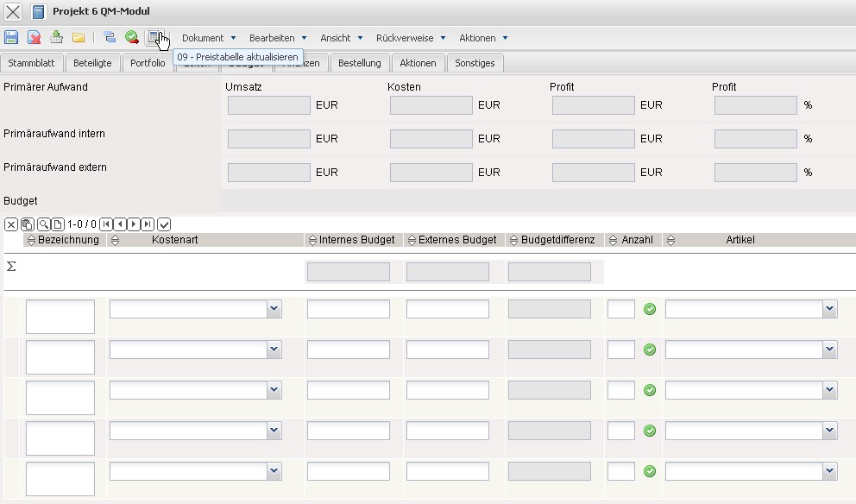Click the Externes Budget field in first row

[447, 309]
